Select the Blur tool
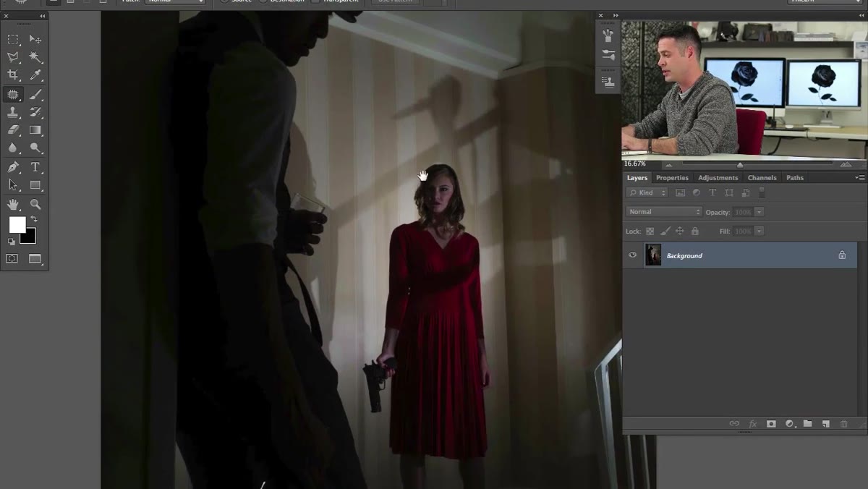The width and height of the screenshot is (868, 489). pos(13,148)
